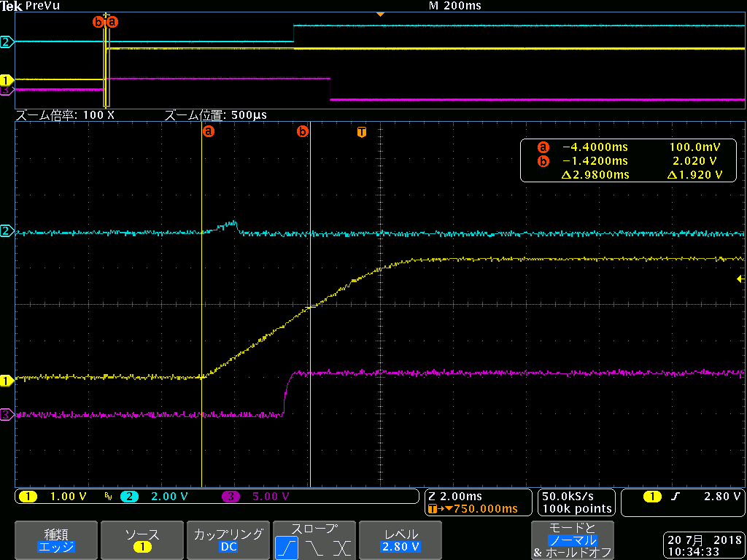
Task: Click channel 1 marker in overview window
Action: [7, 79]
